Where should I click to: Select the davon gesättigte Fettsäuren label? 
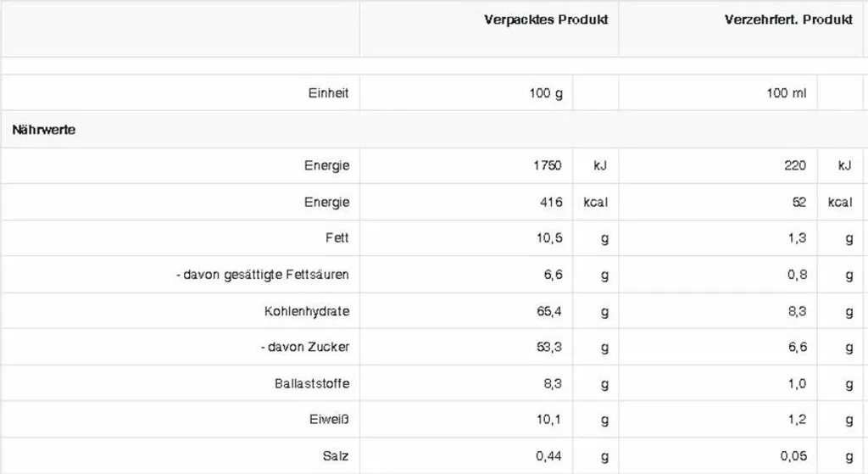(263, 275)
